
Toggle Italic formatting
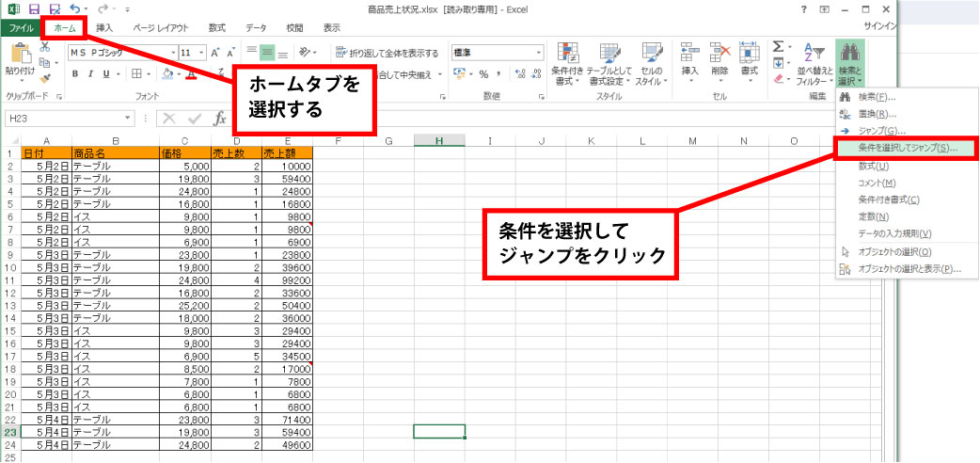coord(90,73)
